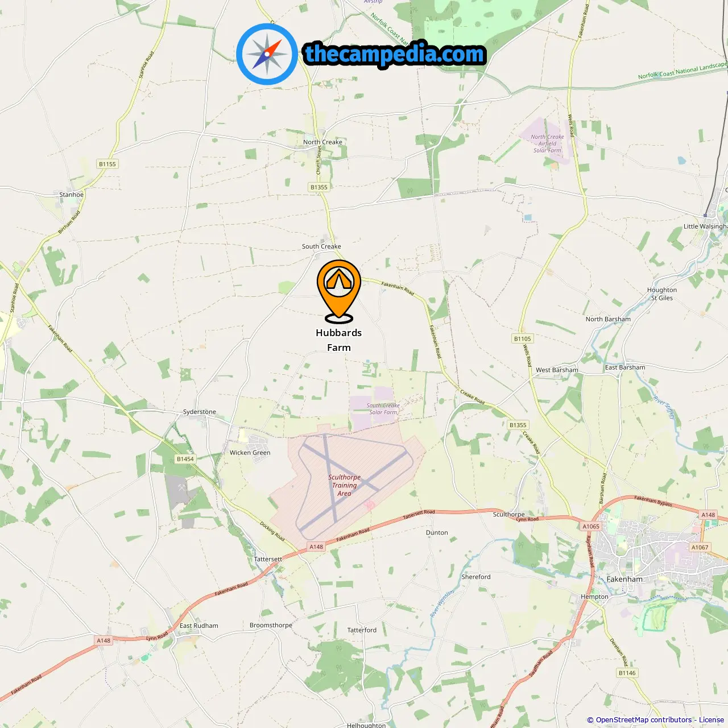Select the Wicken Green label

(250, 453)
